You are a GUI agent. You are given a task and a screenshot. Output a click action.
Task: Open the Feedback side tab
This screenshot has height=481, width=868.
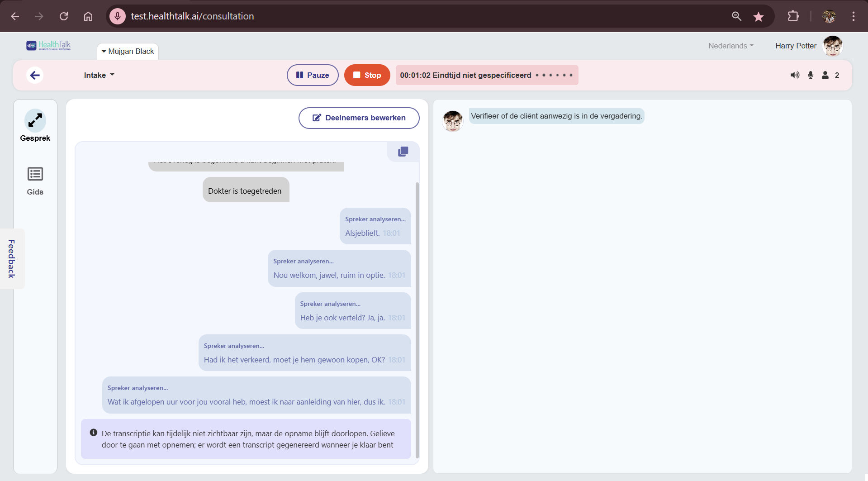12,259
